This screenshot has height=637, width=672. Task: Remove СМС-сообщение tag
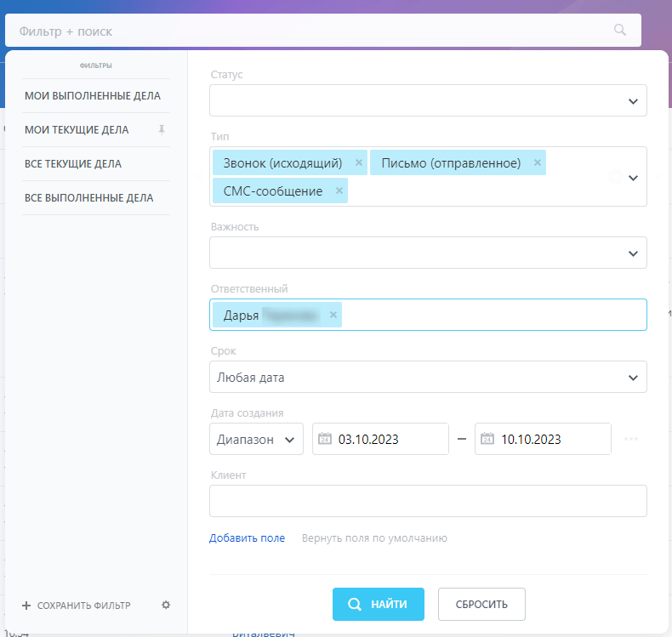(x=339, y=191)
